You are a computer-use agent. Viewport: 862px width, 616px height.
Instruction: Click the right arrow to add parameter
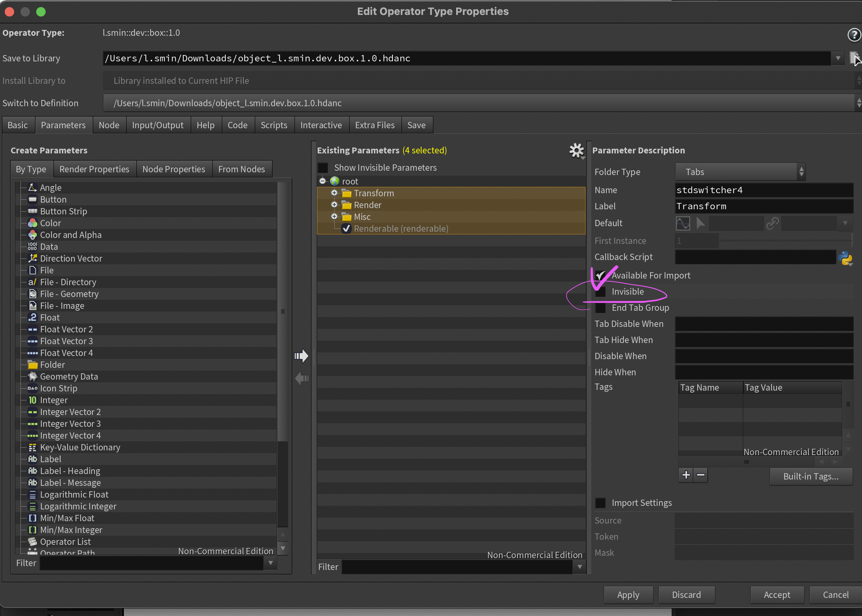tap(301, 356)
